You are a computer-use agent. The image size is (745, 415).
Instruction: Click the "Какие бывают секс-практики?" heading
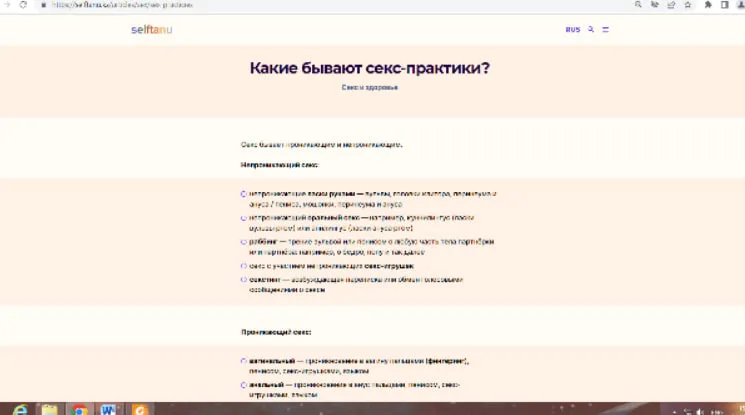pos(370,68)
